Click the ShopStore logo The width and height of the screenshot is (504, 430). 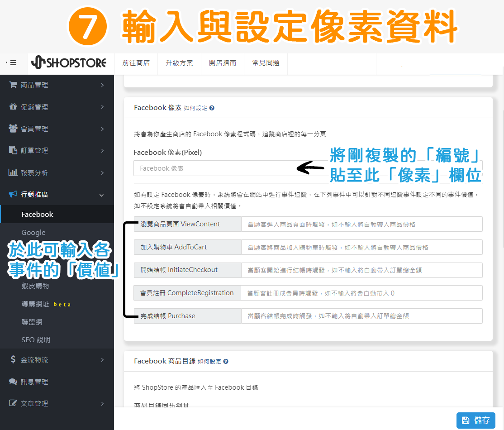click(69, 62)
